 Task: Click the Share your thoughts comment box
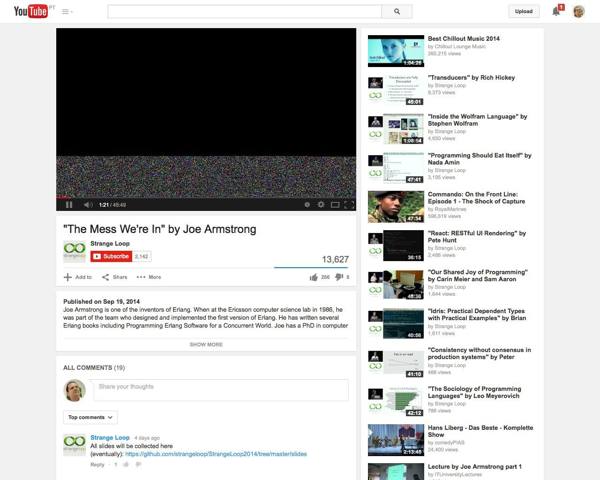pos(220,387)
